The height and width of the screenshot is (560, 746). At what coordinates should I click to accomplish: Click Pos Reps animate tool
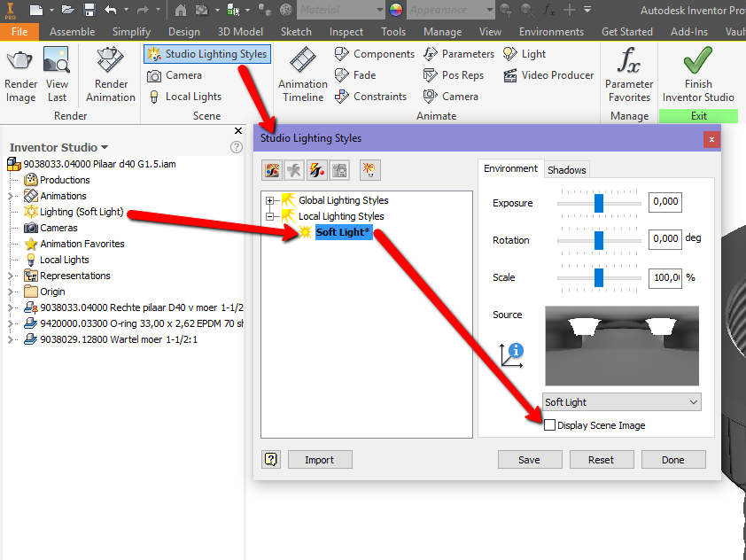[454, 75]
